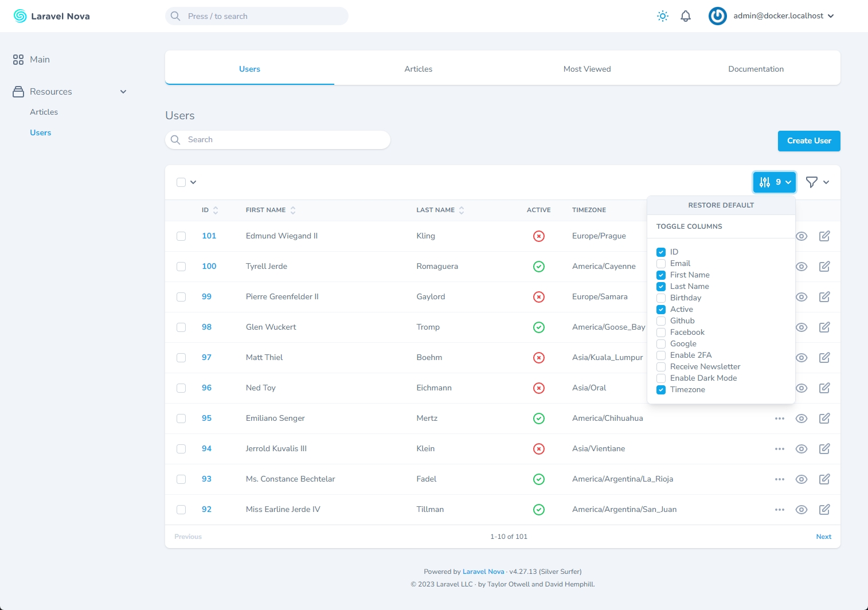Collapse the Resources sidebar section
868x610 pixels.
pyautogui.click(x=123, y=91)
